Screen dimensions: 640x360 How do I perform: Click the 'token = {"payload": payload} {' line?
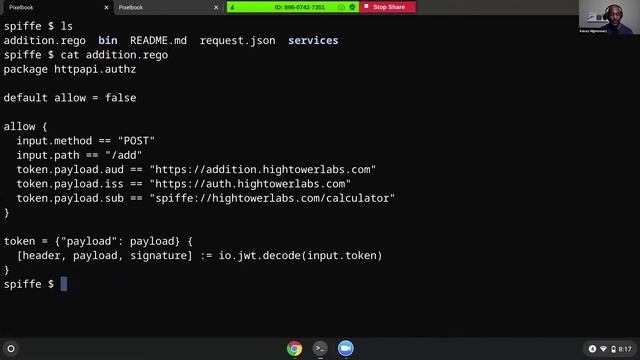coord(98,241)
